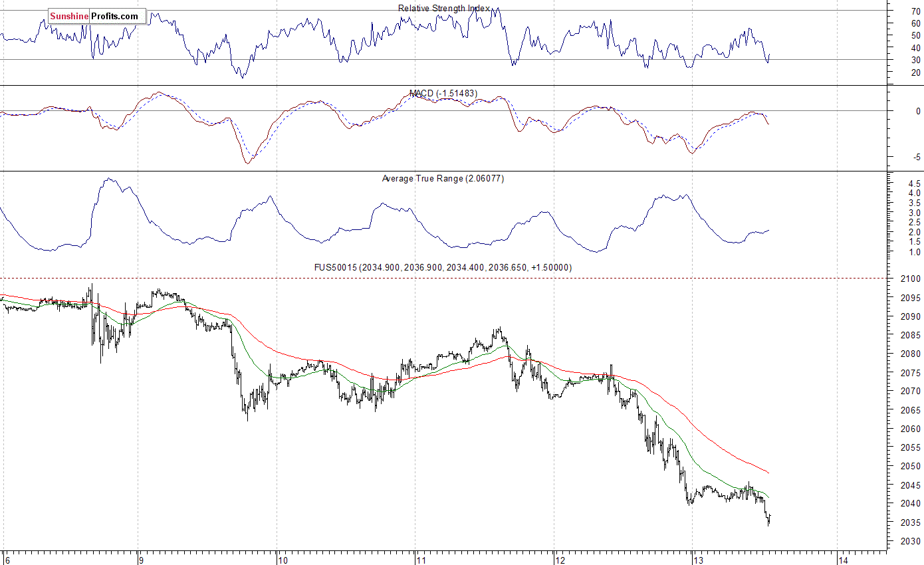Click date label 13 on time axis
Viewport: 924px width, 565px height.
coord(697,560)
